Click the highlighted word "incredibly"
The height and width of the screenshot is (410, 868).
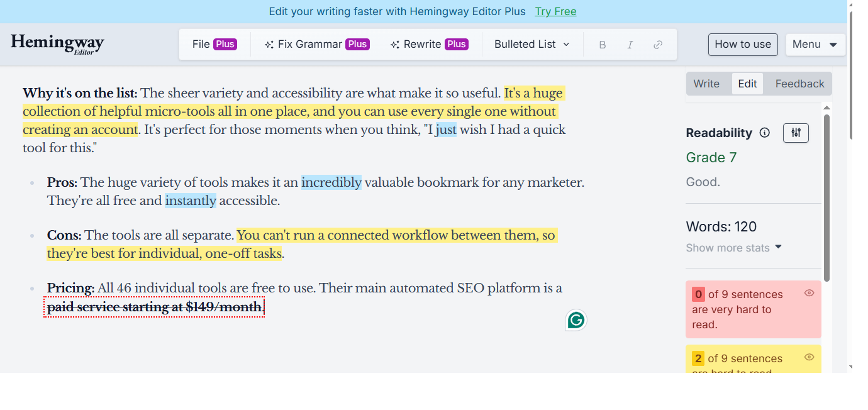331,182
